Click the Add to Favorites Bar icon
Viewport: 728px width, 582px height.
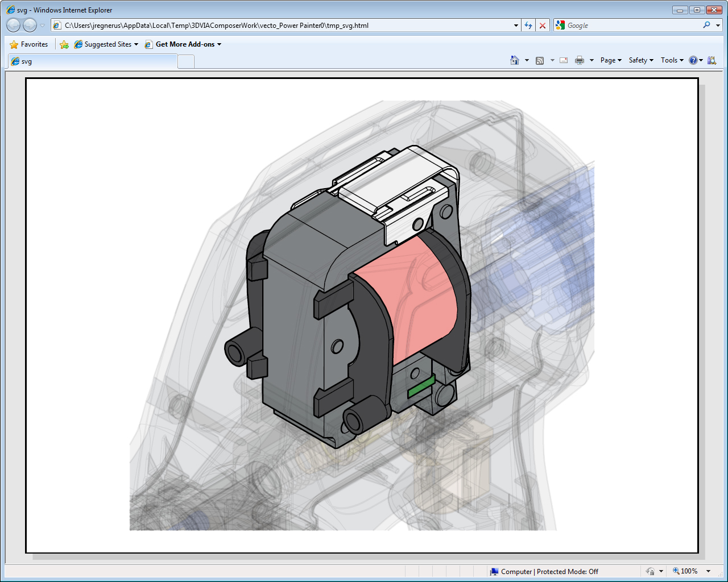tap(64, 44)
